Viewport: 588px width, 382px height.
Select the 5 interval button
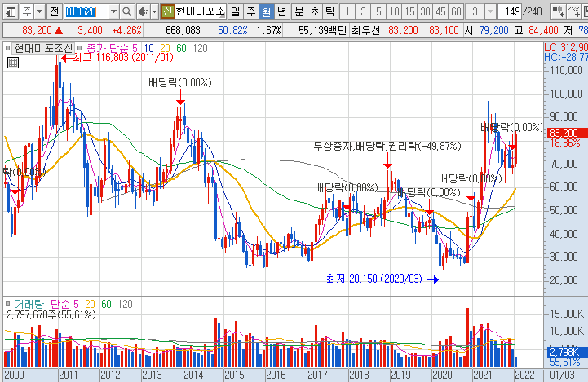point(378,11)
